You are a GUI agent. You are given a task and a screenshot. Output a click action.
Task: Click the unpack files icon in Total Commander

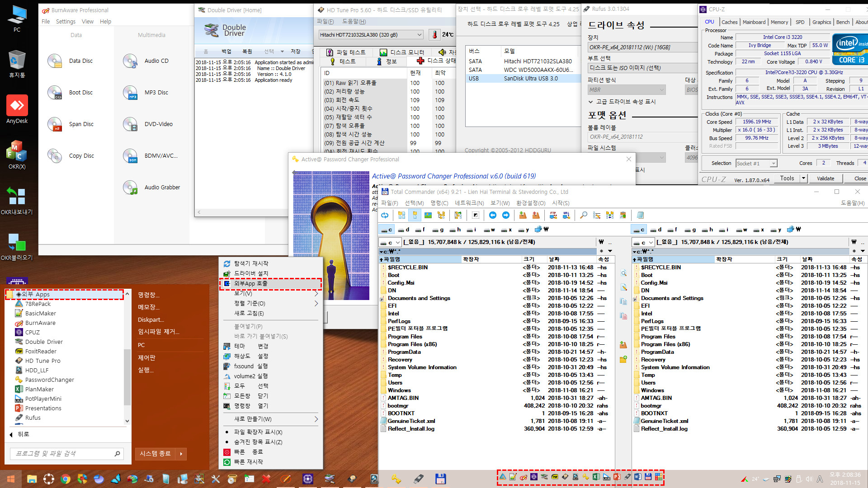pos(536,215)
